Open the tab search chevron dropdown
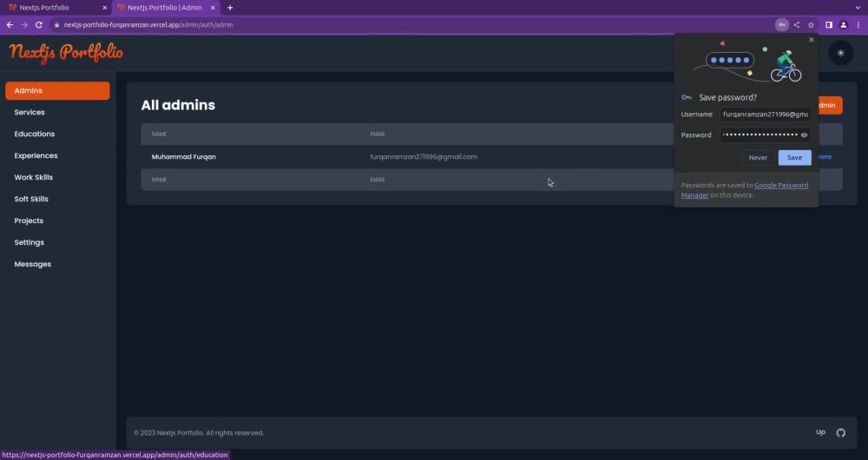The image size is (868, 460). 858,8
